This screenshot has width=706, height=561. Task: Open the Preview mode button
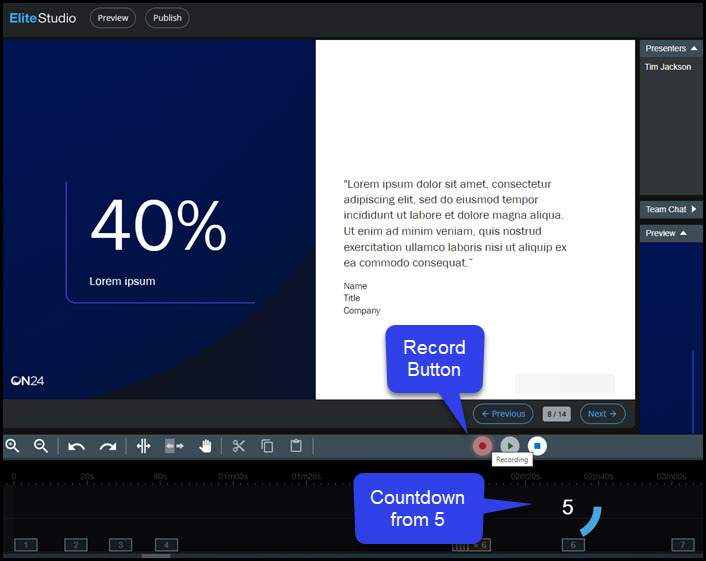click(113, 18)
